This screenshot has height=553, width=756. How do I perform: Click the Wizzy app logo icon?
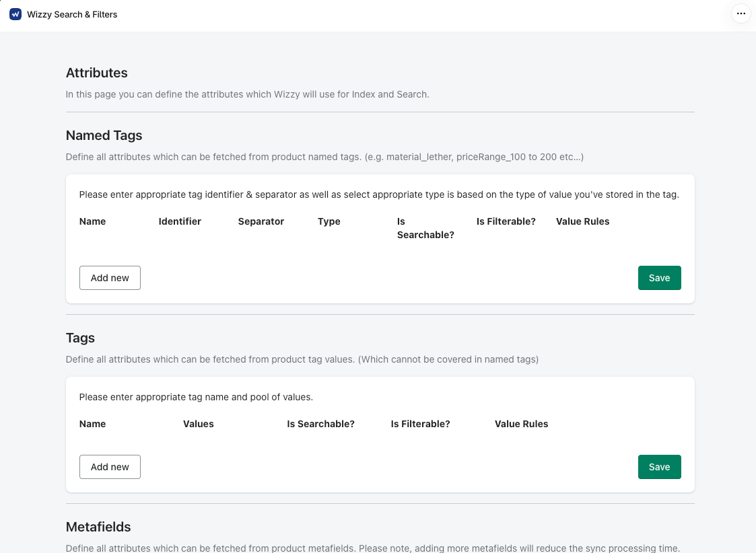(x=15, y=14)
